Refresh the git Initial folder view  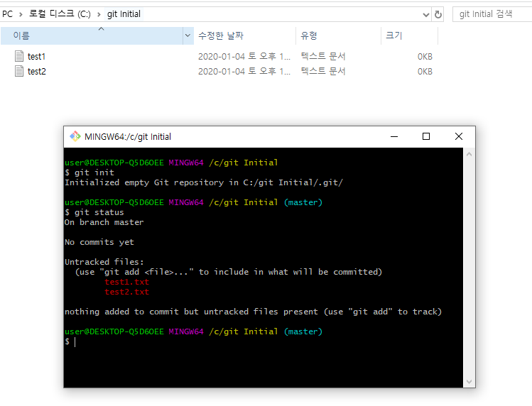(x=438, y=14)
